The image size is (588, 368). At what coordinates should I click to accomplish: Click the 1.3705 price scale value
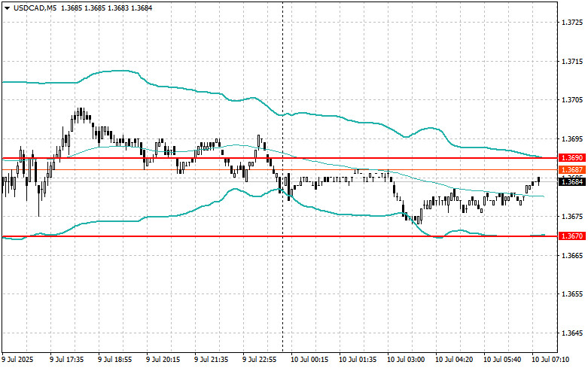point(572,100)
